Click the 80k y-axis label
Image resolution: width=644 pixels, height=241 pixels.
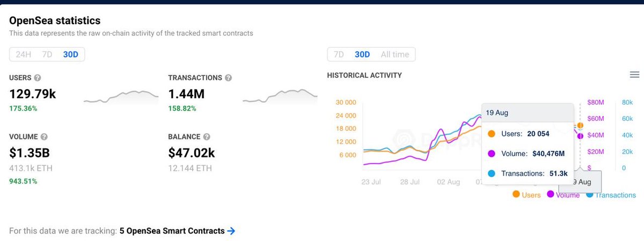coord(626,103)
